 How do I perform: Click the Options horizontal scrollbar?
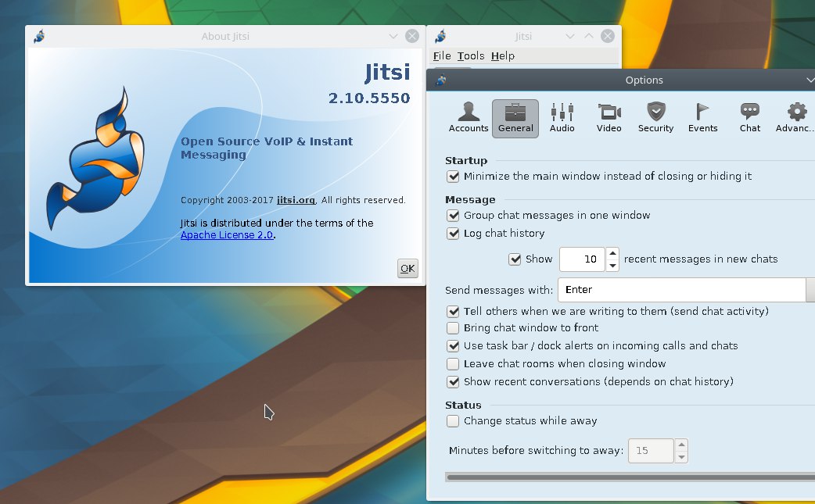pyautogui.click(x=630, y=477)
